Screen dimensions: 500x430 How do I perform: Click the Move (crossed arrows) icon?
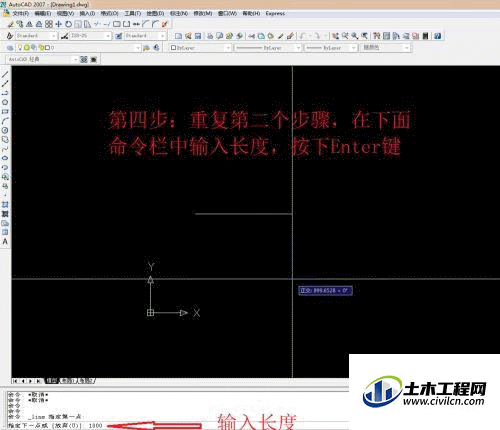(59, 24)
